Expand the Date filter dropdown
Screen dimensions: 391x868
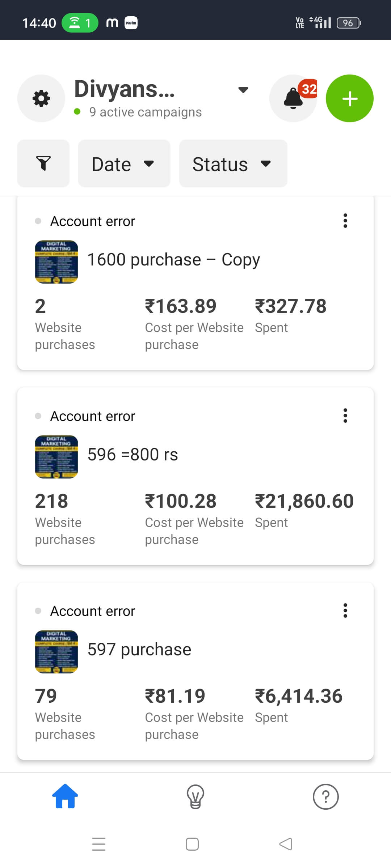124,163
